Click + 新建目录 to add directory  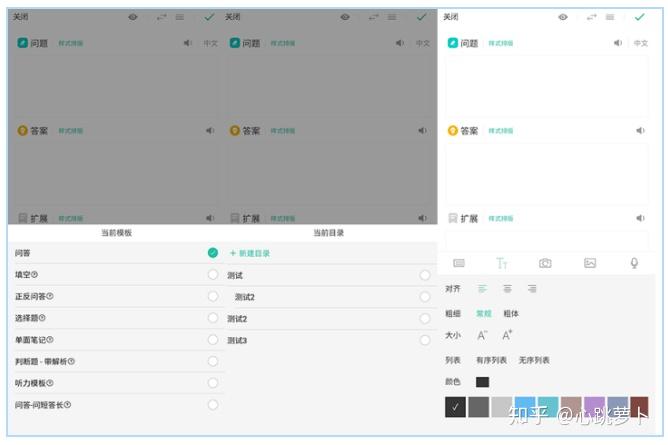(x=250, y=253)
